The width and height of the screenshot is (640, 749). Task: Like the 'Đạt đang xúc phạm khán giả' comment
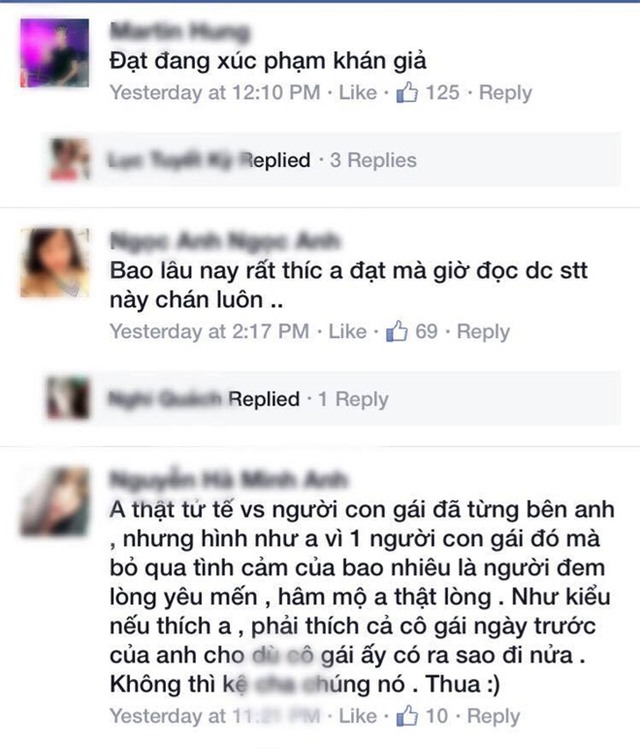(358, 92)
